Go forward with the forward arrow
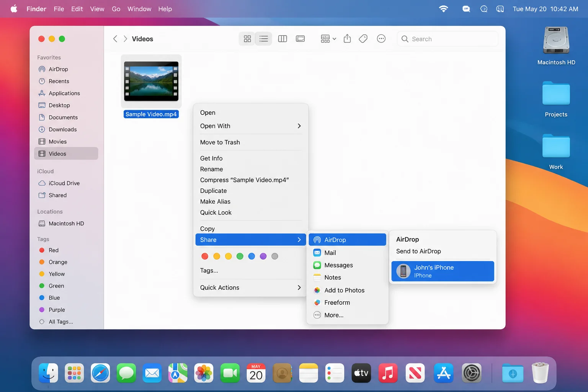 125,39
